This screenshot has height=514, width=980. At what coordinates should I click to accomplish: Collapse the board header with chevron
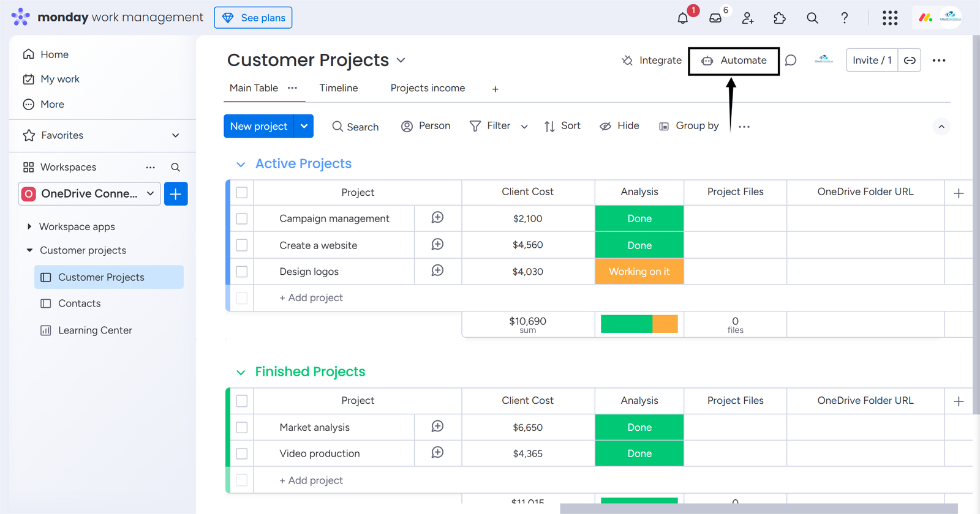[941, 127]
